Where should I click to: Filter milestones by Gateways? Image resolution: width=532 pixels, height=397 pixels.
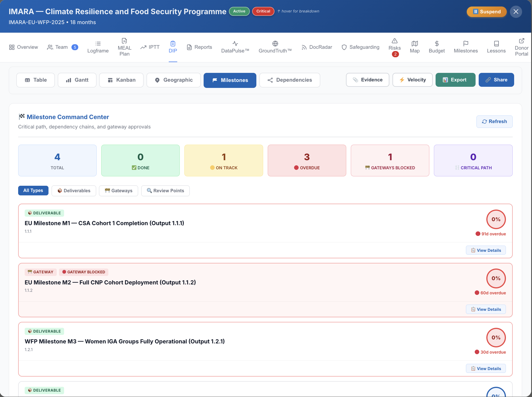click(x=119, y=191)
